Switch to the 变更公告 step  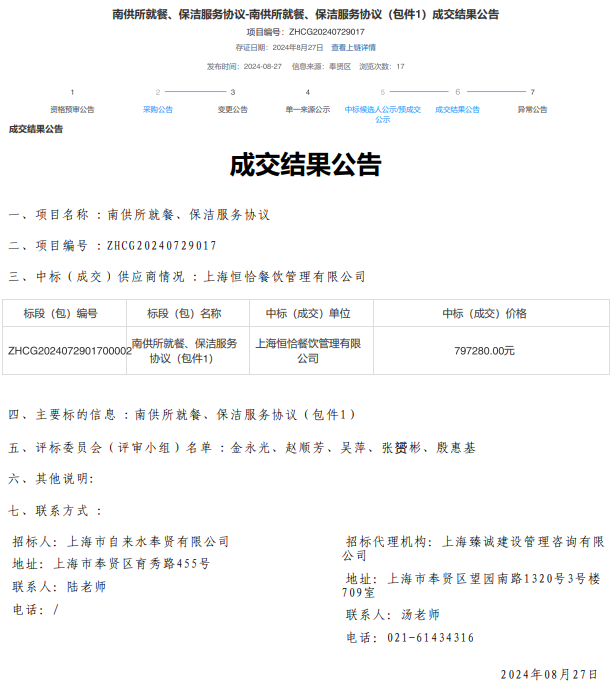point(232,109)
